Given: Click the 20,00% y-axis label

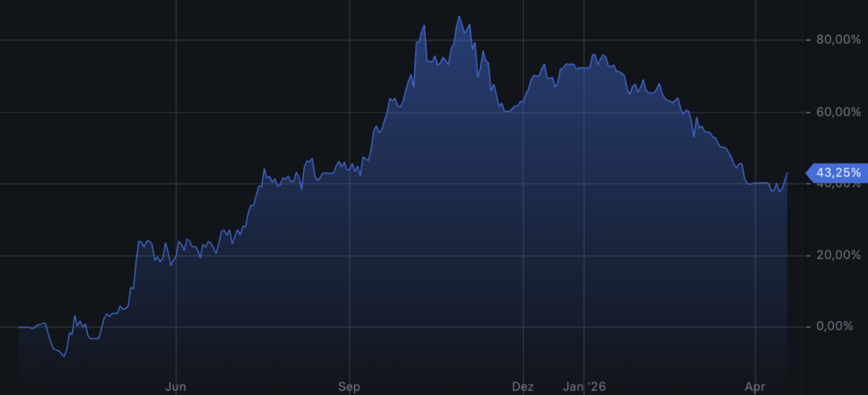Looking at the screenshot, I should [x=838, y=255].
